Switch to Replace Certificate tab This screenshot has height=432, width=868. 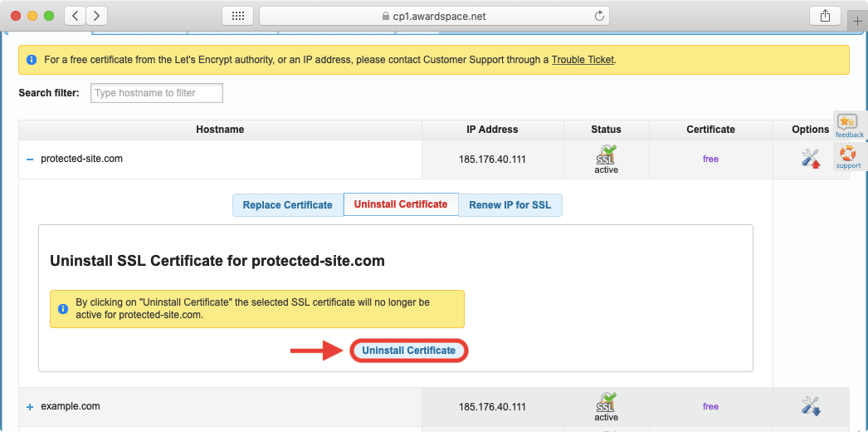(x=287, y=205)
